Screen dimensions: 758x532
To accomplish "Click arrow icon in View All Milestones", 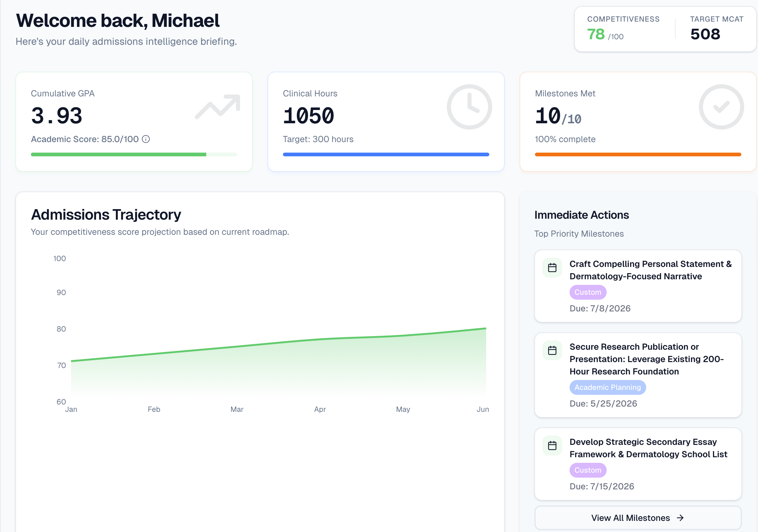I will pos(680,518).
